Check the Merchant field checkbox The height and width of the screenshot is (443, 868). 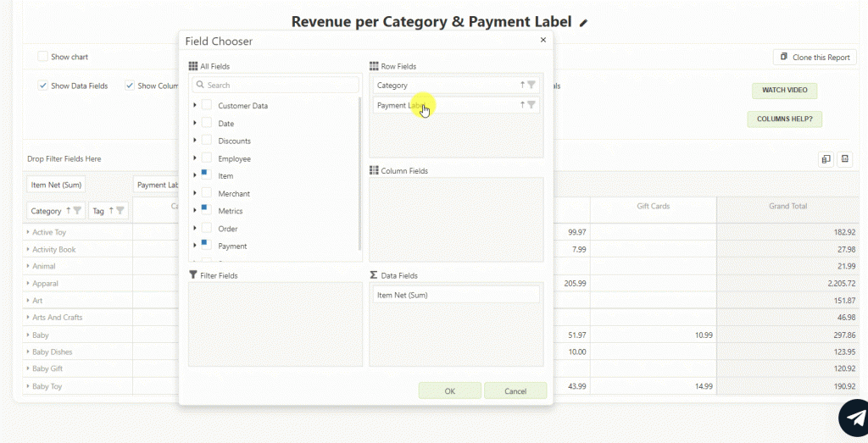207,193
